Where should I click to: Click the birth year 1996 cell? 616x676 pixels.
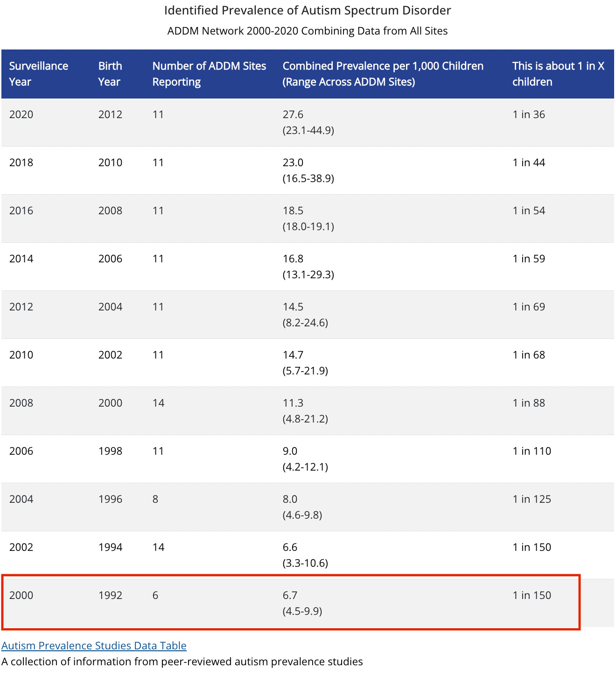click(x=111, y=499)
